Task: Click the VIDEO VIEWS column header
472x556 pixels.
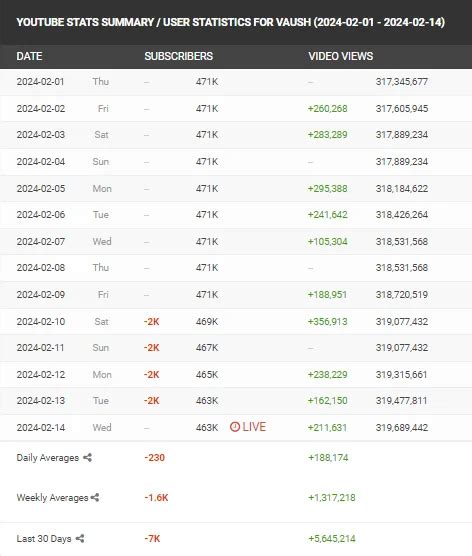Action: click(341, 56)
